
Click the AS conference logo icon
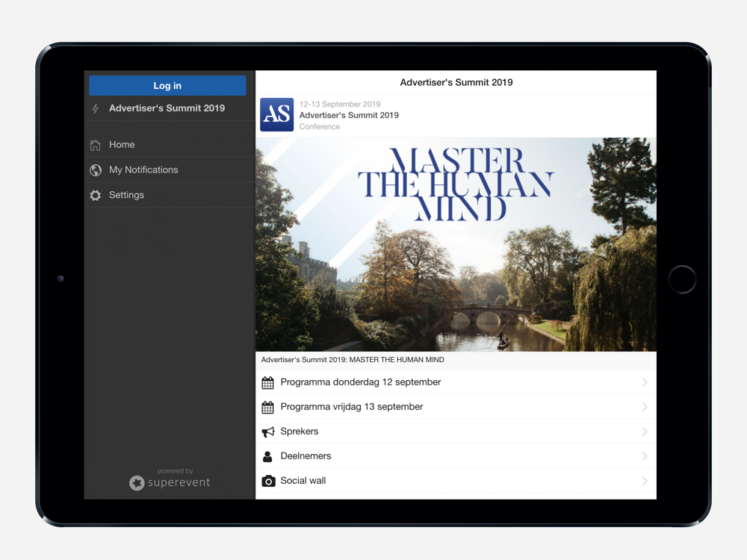tap(277, 115)
